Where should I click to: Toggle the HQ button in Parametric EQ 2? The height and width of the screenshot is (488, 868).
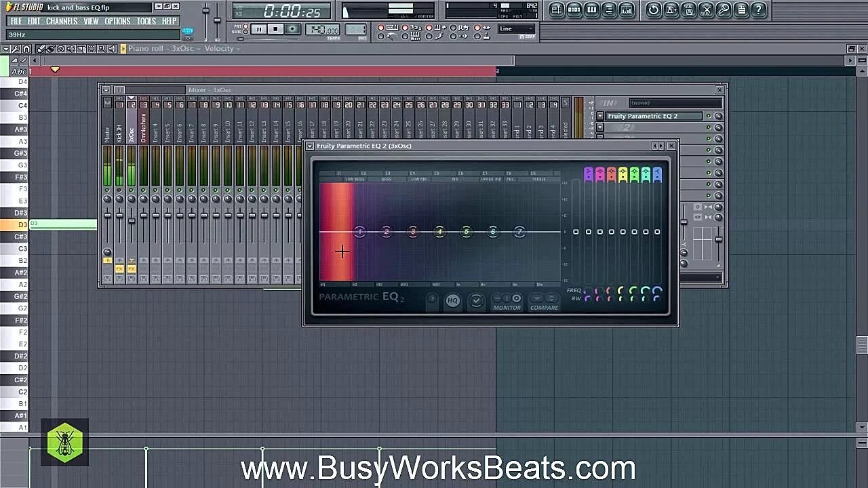tap(452, 300)
